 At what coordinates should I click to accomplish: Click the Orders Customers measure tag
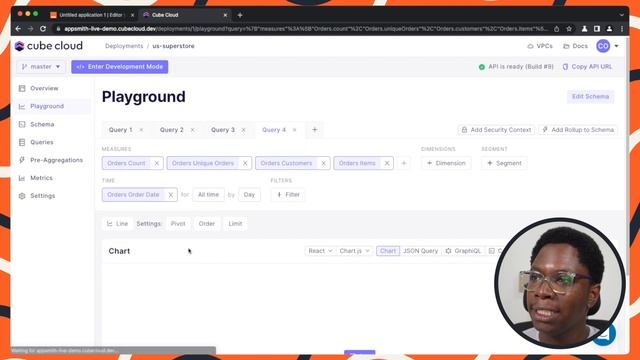(286, 163)
